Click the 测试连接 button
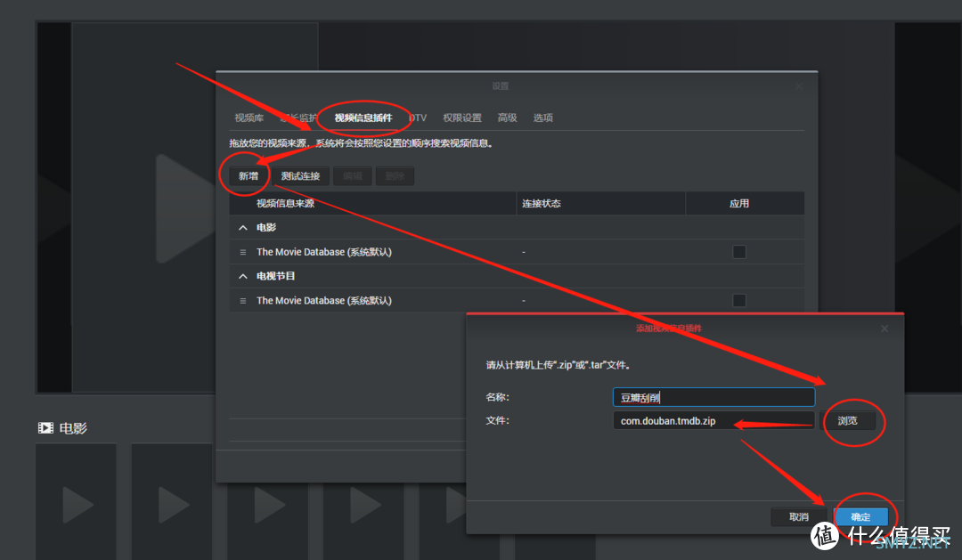This screenshot has width=962, height=560. click(x=301, y=176)
